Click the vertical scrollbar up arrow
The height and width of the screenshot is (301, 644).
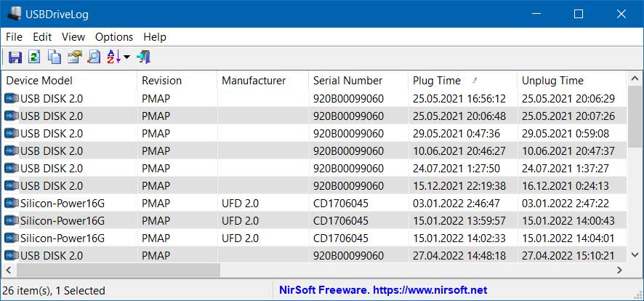[x=635, y=79]
